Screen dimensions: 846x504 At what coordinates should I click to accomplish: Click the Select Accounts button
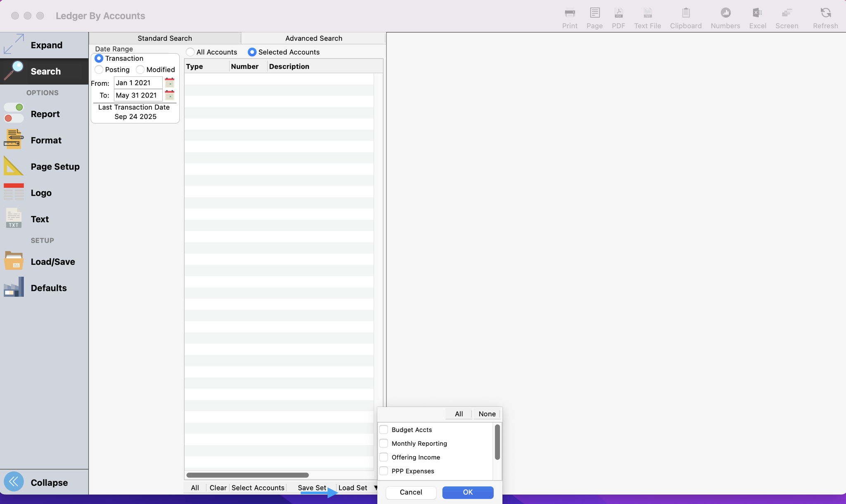click(x=258, y=487)
